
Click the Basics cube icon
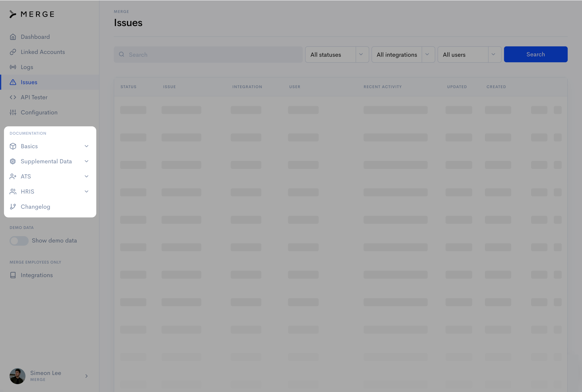point(13,146)
